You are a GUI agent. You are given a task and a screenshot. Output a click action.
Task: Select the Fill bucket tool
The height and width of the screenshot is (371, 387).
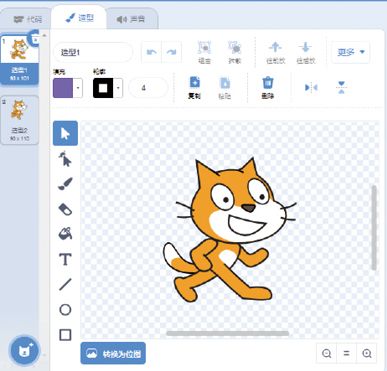click(65, 234)
